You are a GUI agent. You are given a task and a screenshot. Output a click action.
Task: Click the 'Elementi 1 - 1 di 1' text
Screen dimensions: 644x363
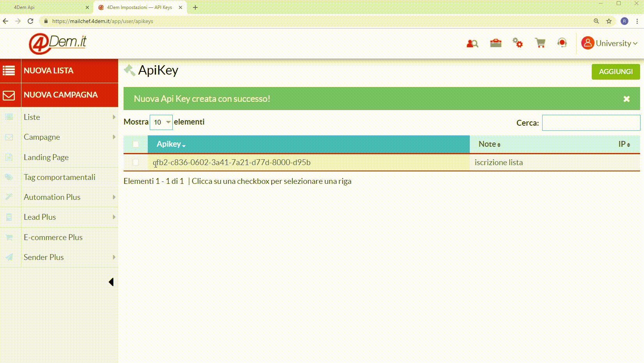154,181
